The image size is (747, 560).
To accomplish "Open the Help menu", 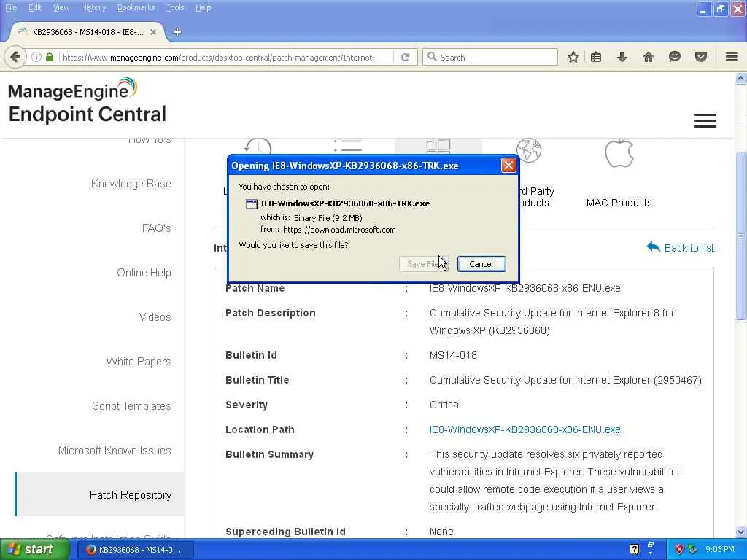I will [x=203, y=7].
